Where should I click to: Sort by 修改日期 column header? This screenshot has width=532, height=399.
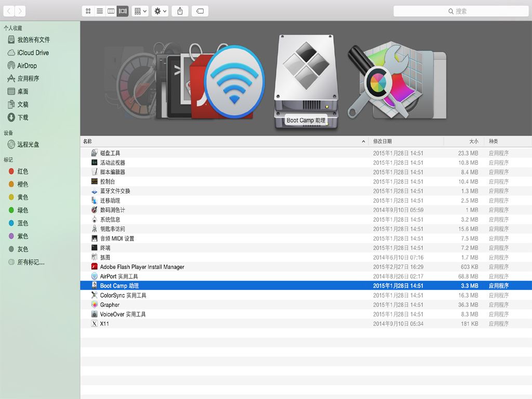click(x=406, y=141)
